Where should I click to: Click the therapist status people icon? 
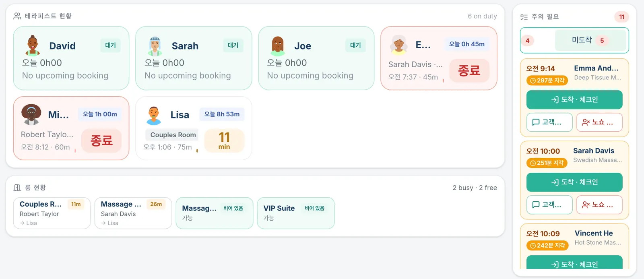point(17,16)
